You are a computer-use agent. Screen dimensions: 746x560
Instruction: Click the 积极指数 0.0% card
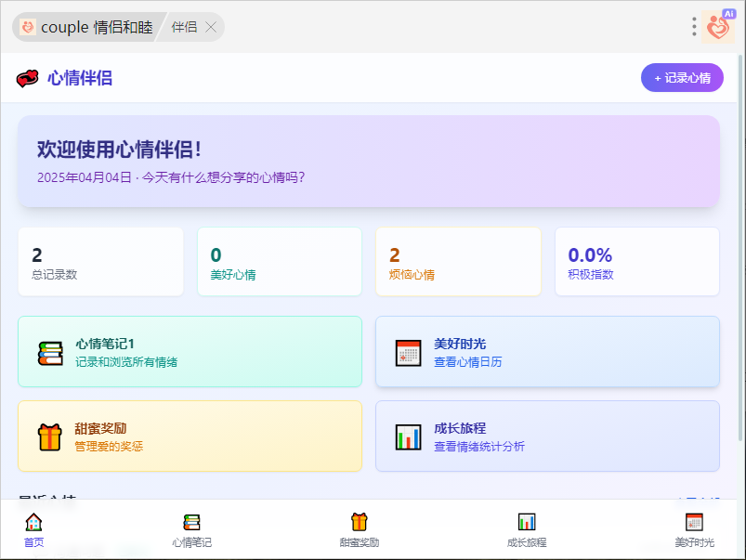[x=637, y=262]
